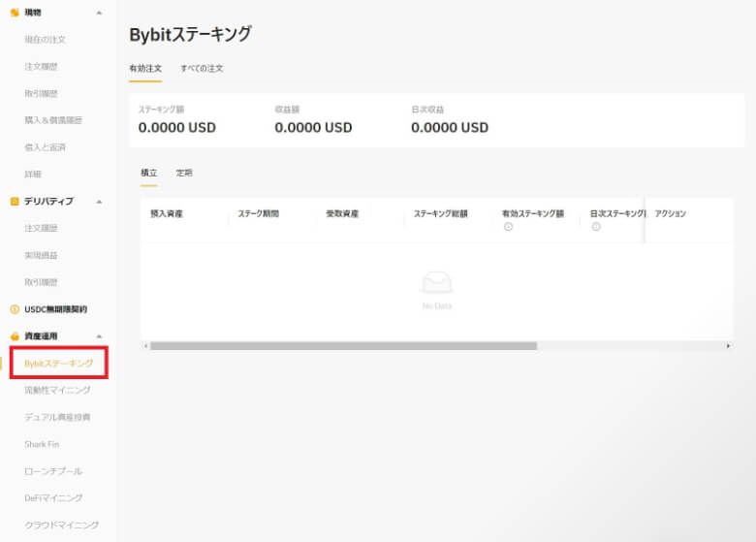Click the 日次収益 0.0000 USD value

click(450, 128)
